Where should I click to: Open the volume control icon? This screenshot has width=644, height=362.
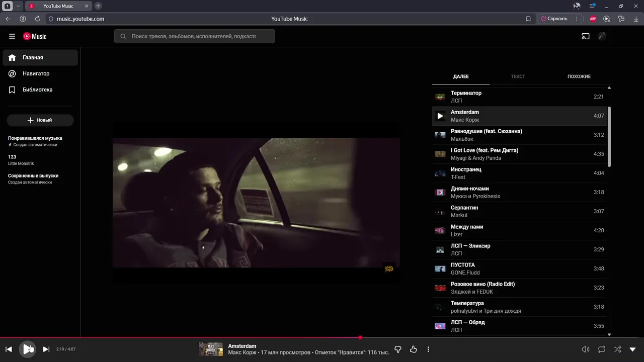tap(586, 349)
